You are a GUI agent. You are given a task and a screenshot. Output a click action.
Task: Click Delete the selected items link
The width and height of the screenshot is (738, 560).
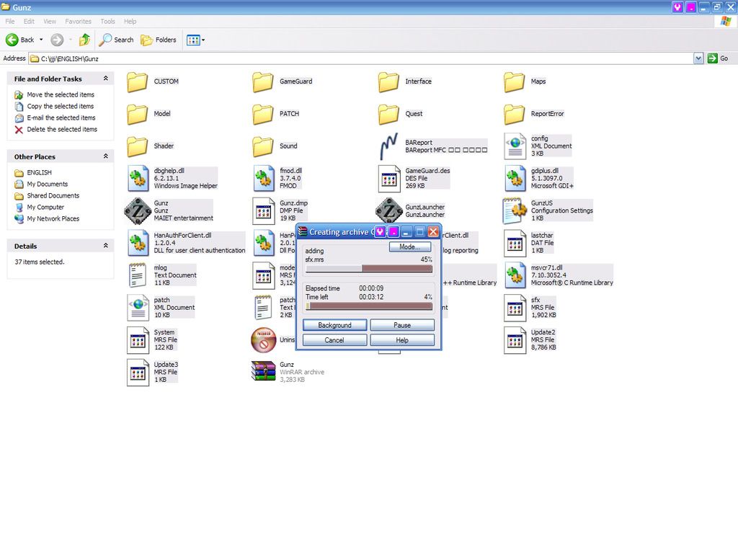pyautogui.click(x=61, y=129)
